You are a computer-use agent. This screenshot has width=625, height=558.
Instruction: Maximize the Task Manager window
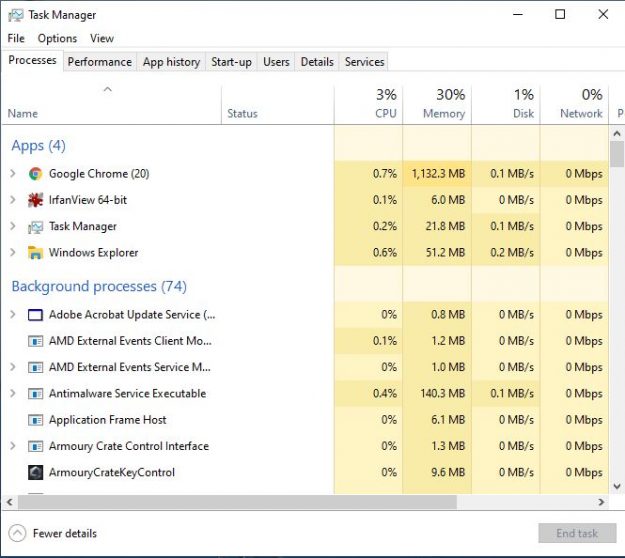(x=560, y=15)
